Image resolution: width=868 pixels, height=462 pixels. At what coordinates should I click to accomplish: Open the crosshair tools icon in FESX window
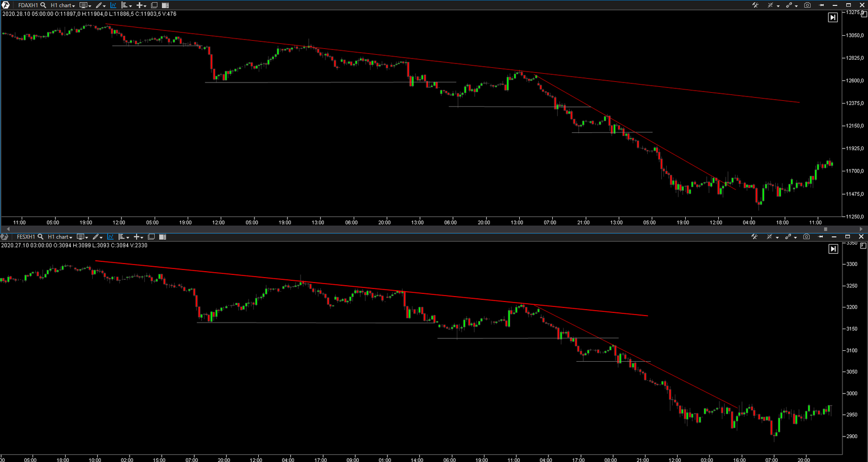(x=770, y=237)
